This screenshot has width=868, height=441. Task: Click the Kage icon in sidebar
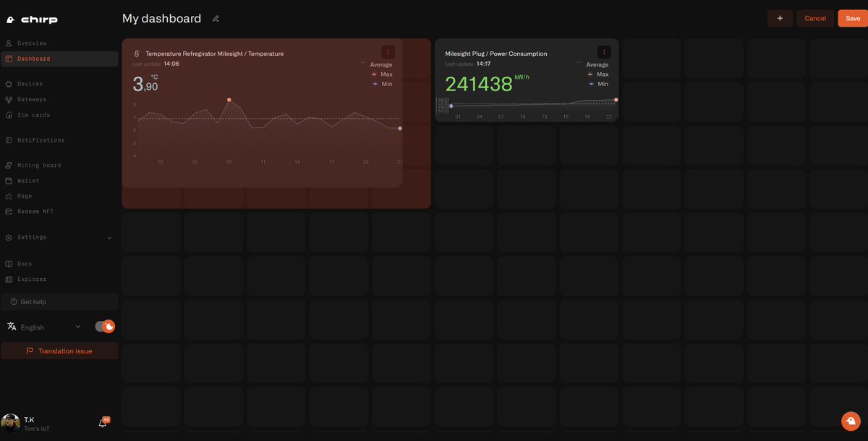point(9,196)
